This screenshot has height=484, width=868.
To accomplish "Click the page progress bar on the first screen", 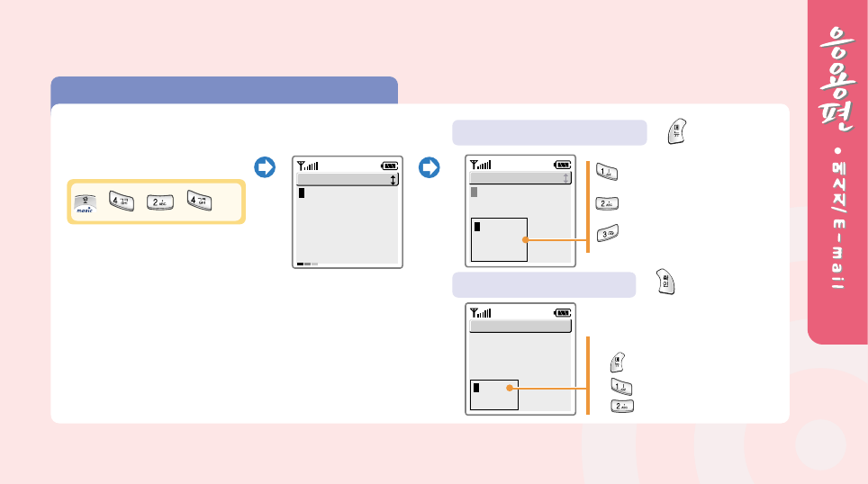I will [x=307, y=264].
